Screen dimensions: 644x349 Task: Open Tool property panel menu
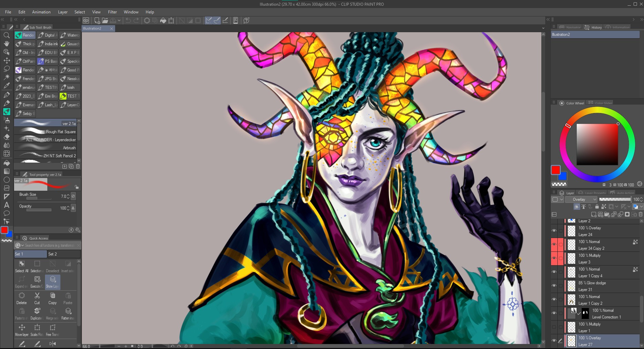pos(17,174)
